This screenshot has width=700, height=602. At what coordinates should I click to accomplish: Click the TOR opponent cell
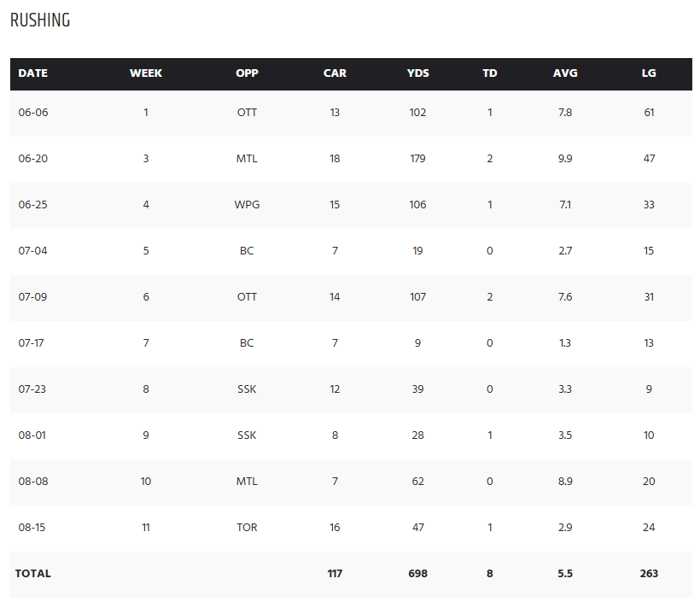click(247, 528)
